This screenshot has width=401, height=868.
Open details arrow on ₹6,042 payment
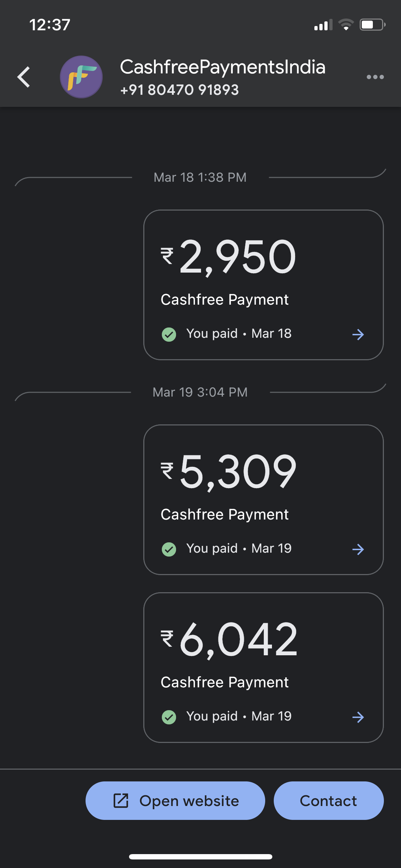(358, 717)
